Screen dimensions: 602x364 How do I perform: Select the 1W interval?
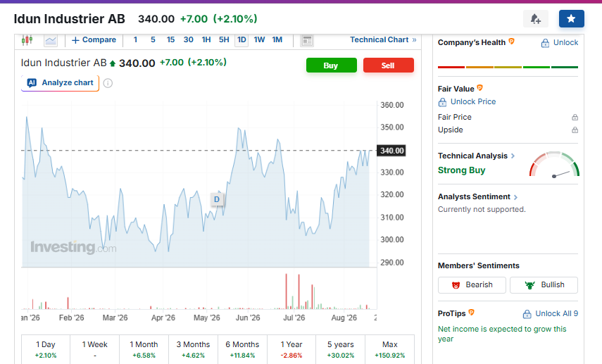click(x=259, y=40)
